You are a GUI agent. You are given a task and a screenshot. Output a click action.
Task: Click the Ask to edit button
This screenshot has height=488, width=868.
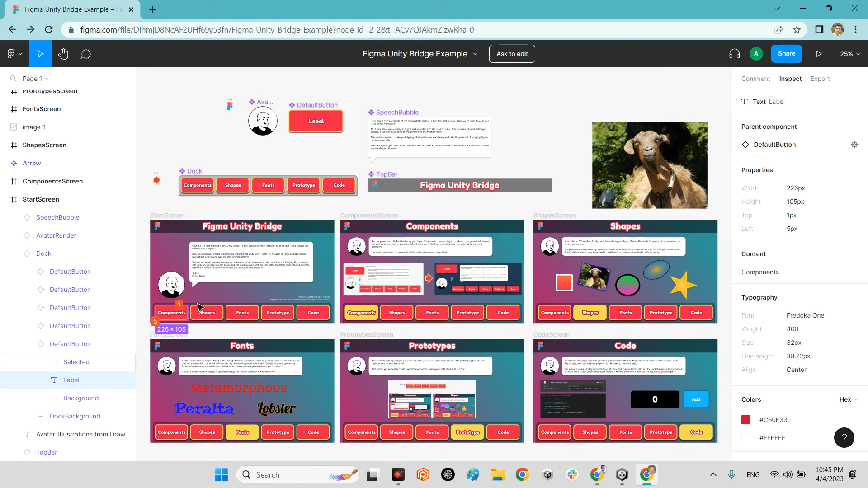[x=512, y=54]
